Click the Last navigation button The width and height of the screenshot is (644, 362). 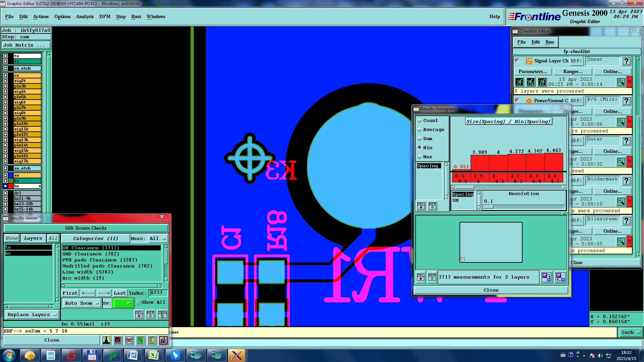pyautogui.click(x=119, y=293)
